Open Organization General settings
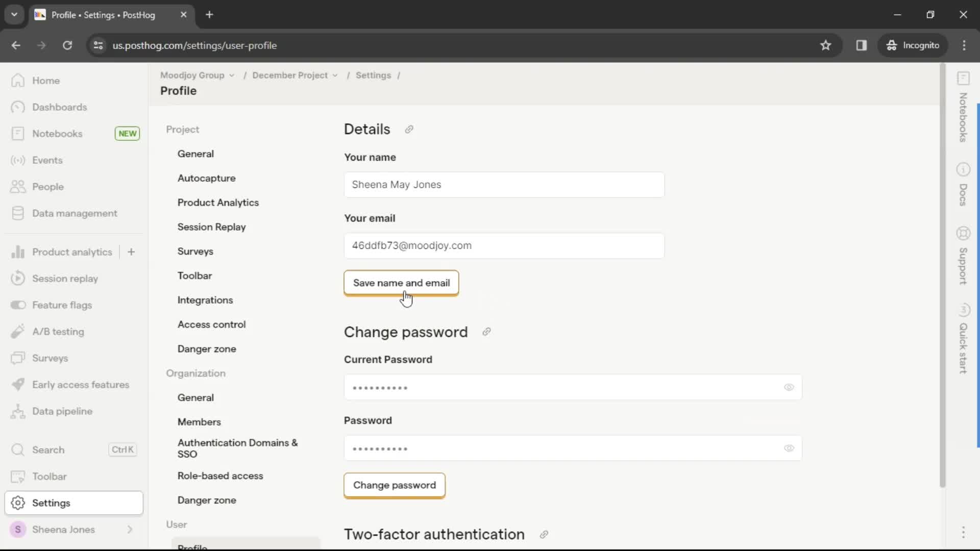980x551 pixels. point(195,398)
